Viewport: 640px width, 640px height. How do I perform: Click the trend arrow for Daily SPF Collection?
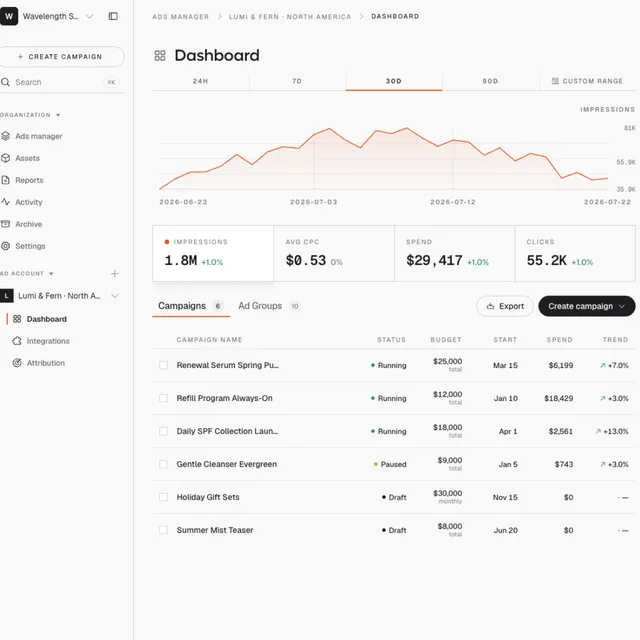(598, 431)
